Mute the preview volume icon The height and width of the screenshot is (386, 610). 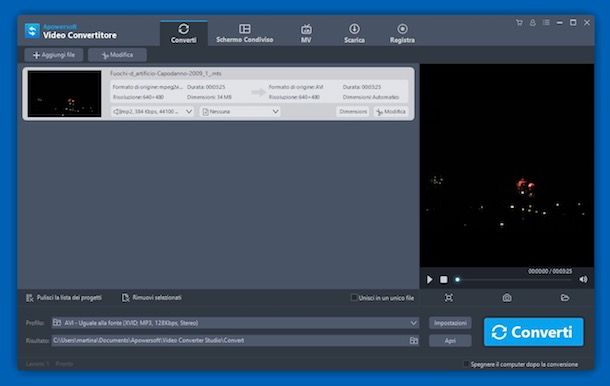click(x=583, y=279)
